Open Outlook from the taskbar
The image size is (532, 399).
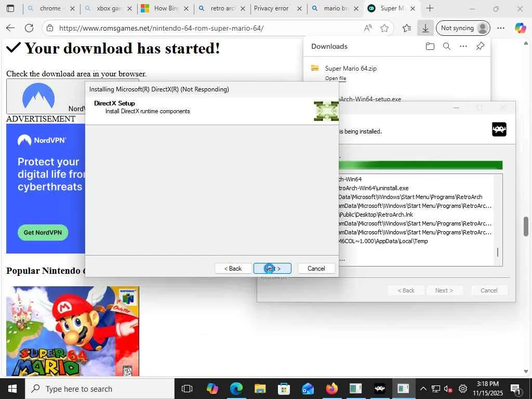[x=308, y=389]
